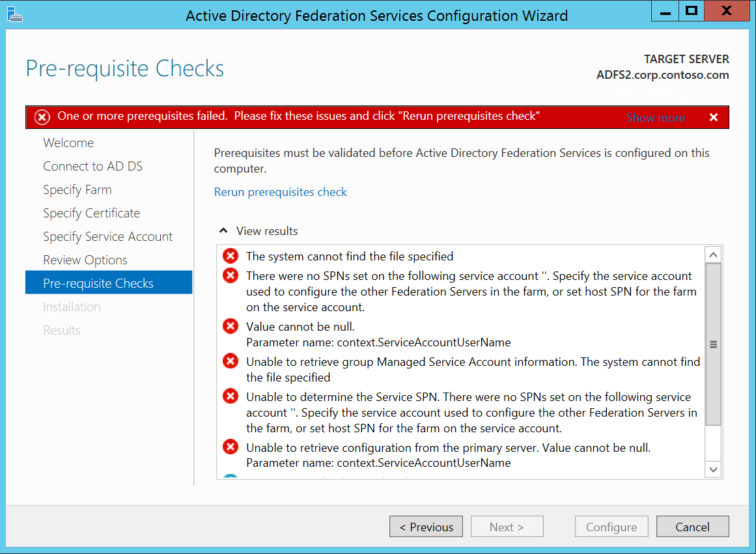The height and width of the screenshot is (554, 756).
Task: Click the wizard application icon in title bar
Action: [15, 14]
